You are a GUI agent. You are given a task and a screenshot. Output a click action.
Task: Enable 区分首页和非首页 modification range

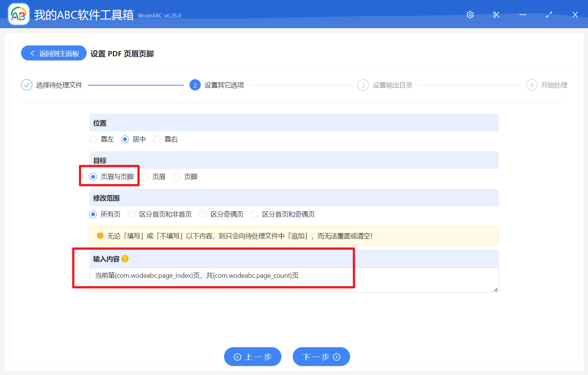tap(132, 214)
